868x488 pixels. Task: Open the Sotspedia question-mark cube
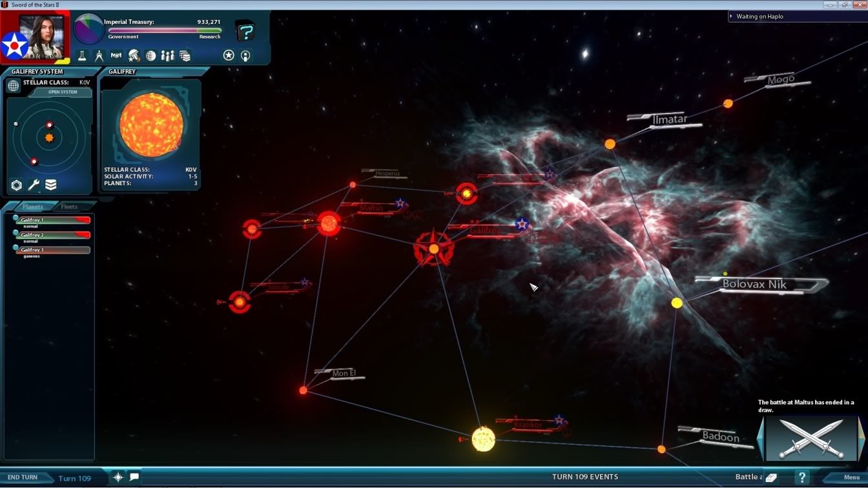(245, 30)
